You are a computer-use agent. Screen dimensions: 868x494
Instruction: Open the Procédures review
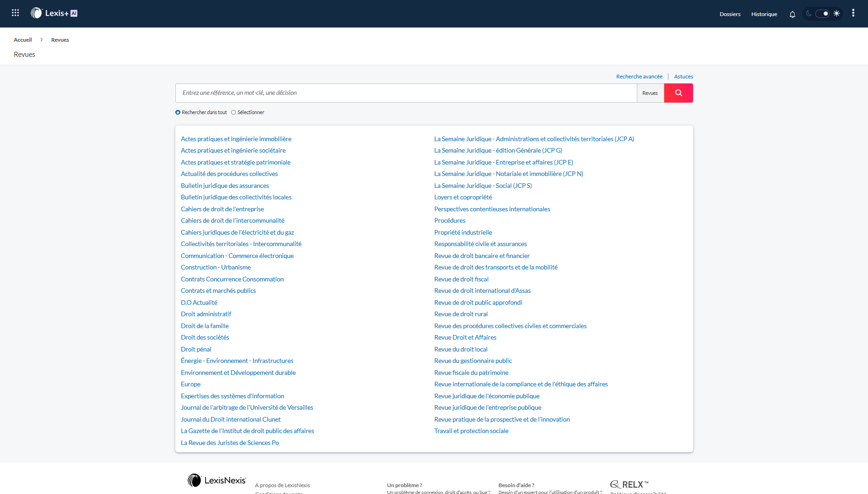click(x=450, y=220)
